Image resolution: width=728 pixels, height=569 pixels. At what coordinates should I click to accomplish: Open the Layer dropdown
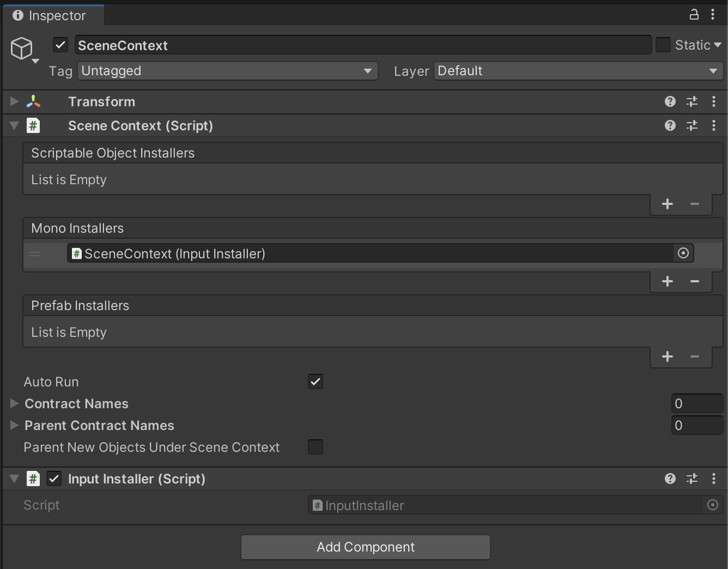(x=578, y=71)
